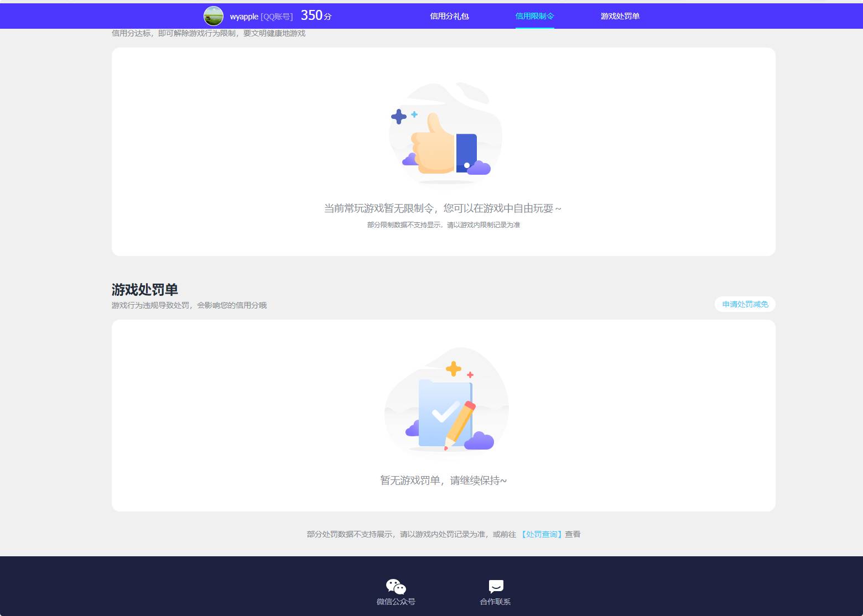This screenshot has width=863, height=616.
Task: Click the 申请处罚减免 button
Action: coord(745,304)
